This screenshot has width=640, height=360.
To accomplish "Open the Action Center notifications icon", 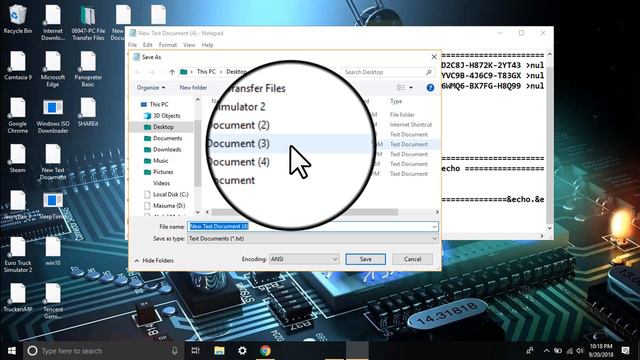I will point(625,351).
